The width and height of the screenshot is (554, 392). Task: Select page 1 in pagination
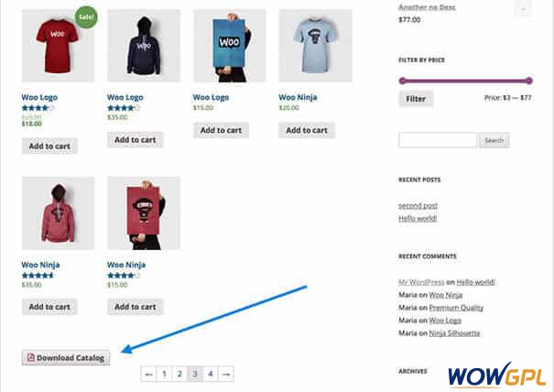164,374
